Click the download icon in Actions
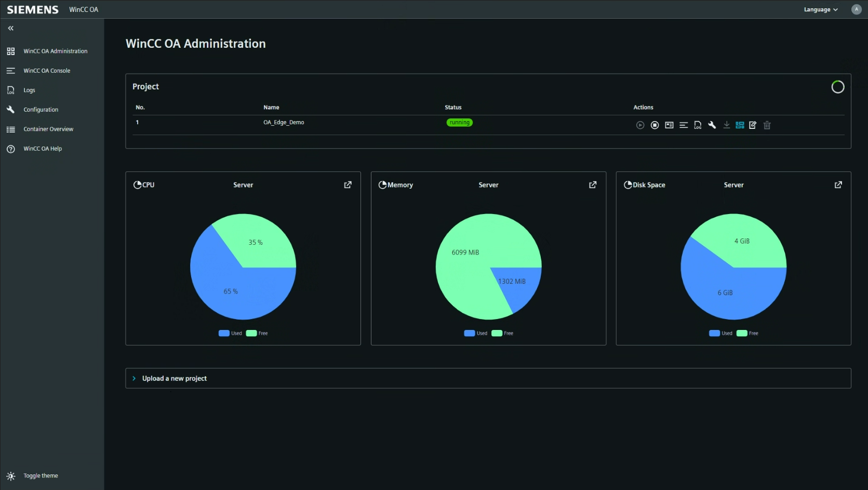 click(x=726, y=125)
